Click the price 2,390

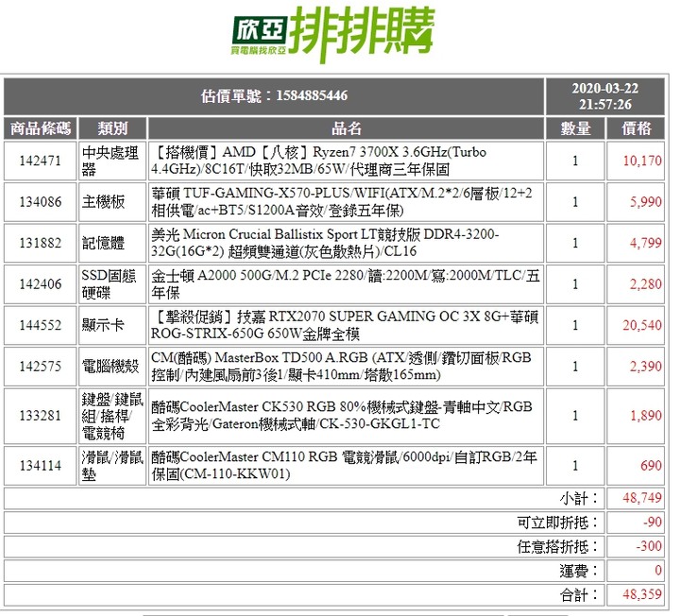[x=646, y=367]
